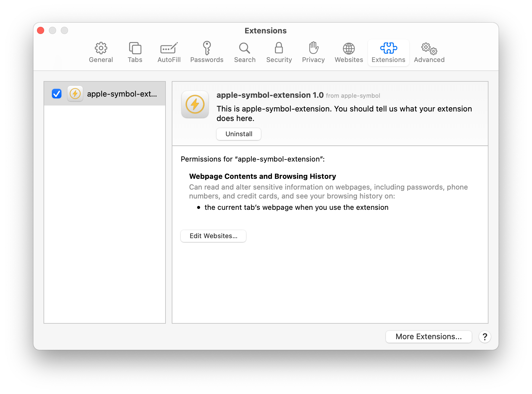Switch to the Tabs preferences pane

click(x=135, y=52)
